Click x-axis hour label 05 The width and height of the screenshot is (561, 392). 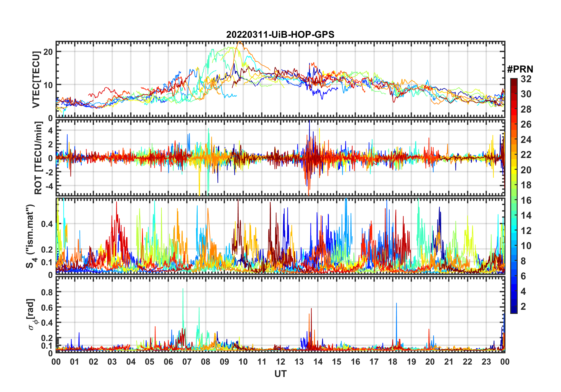(x=150, y=362)
